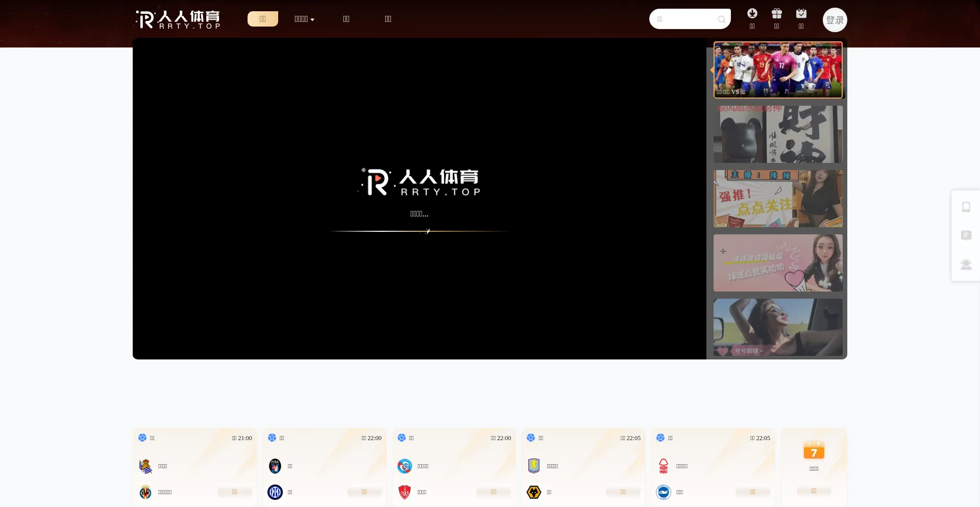
Task: Expand the header dropdown menu with caret arrow
Action: (x=304, y=19)
